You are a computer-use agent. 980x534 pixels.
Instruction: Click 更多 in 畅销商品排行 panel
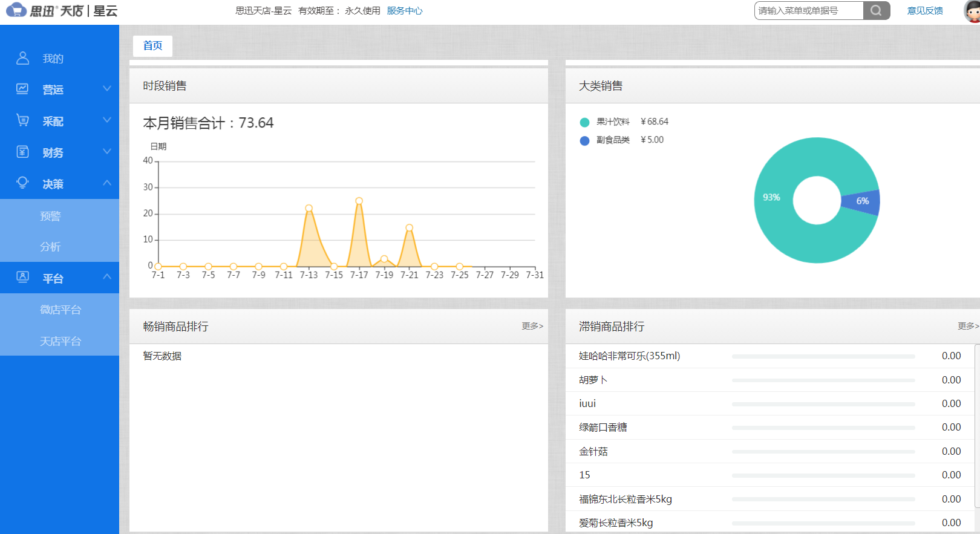(532, 326)
